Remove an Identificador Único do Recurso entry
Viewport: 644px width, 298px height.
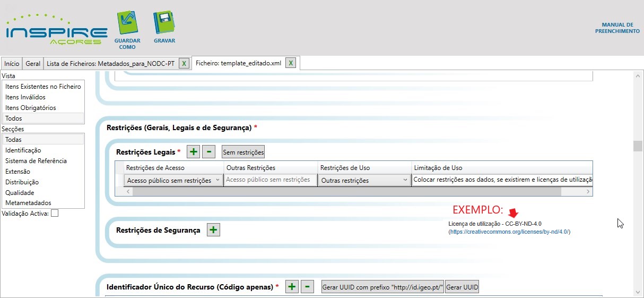[307, 287]
